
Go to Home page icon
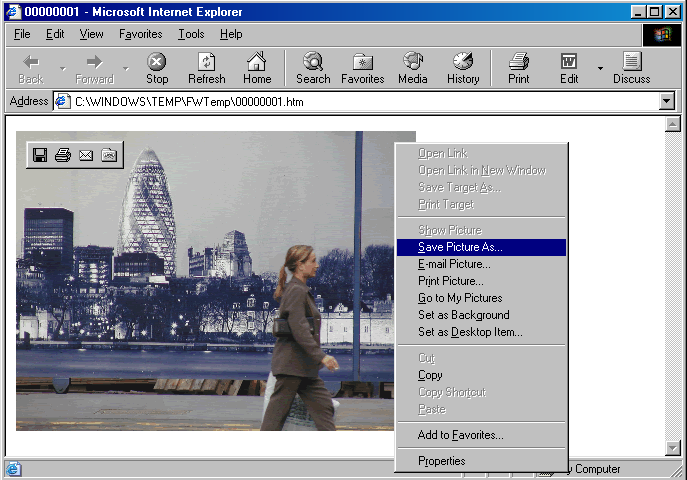pos(257,67)
